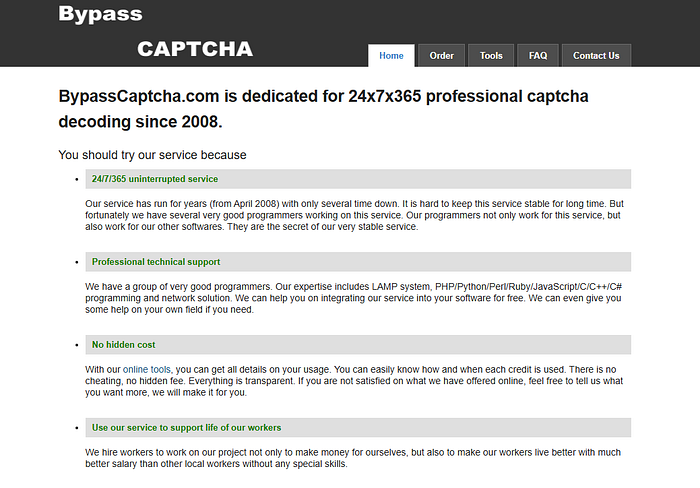Click paragraph starting 'We have a group of very good'
This screenshot has width=700, height=488.
[x=354, y=298]
